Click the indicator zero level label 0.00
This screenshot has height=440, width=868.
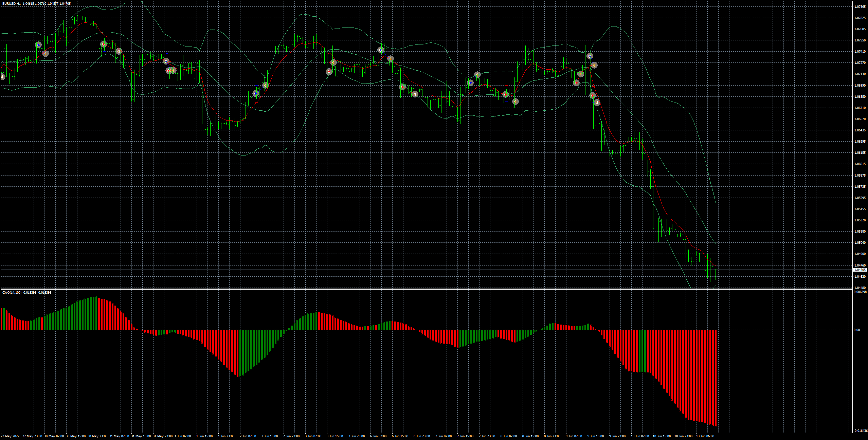coord(857,330)
